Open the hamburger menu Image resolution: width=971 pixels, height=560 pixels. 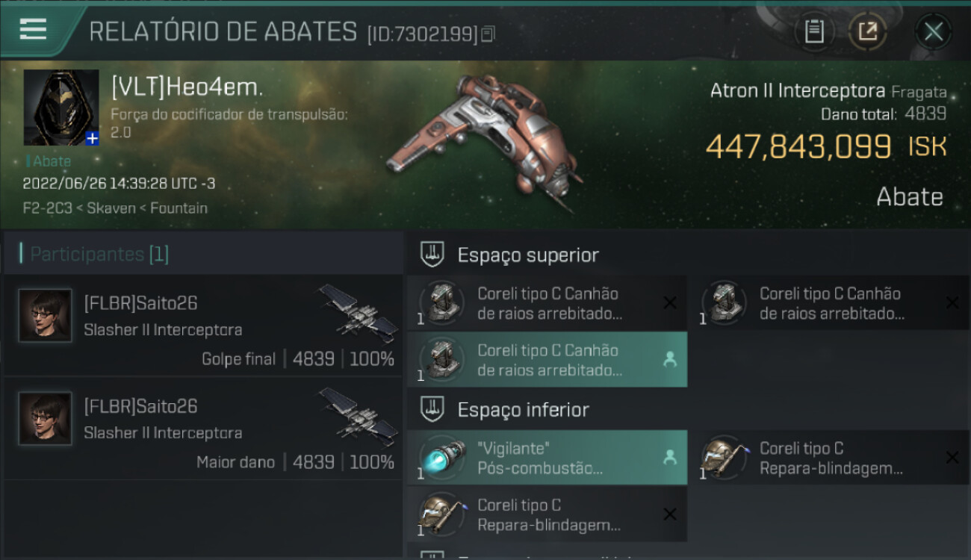tap(33, 29)
